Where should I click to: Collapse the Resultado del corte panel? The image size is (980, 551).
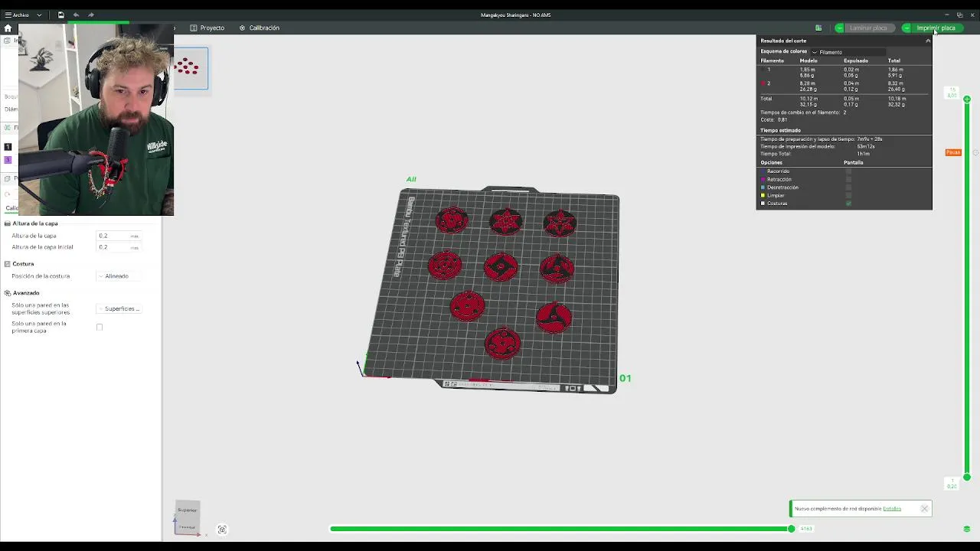(x=928, y=41)
